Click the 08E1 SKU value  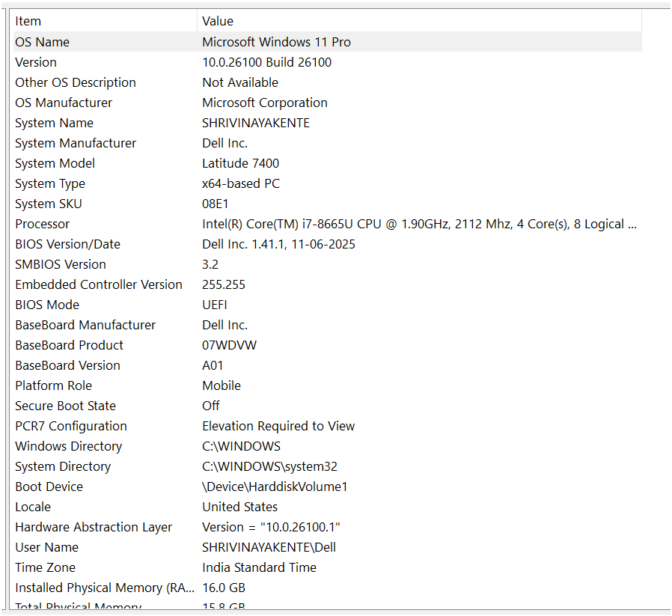click(215, 204)
